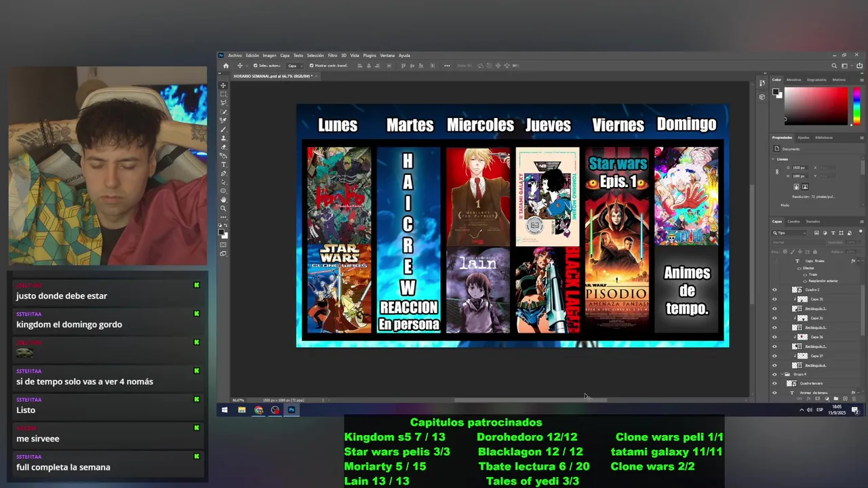
Task: Hide the Capa 35 layer
Action: point(774,299)
